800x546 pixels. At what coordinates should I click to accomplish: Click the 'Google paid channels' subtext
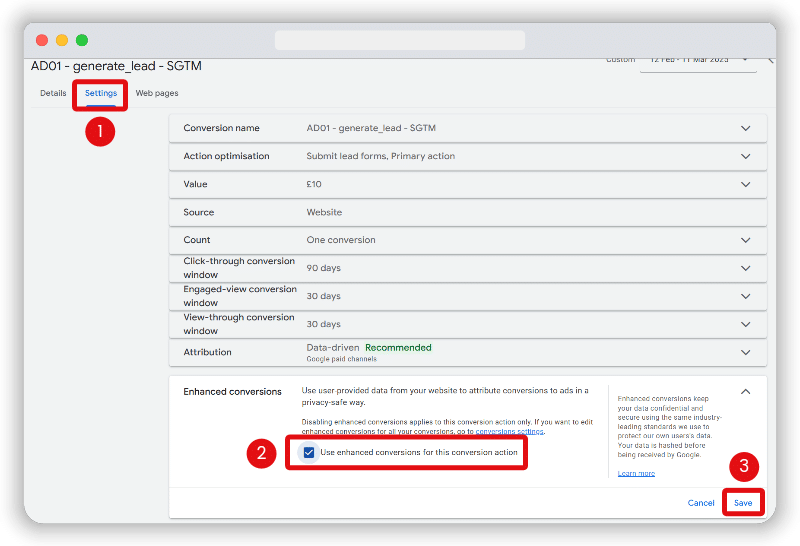click(x=341, y=359)
